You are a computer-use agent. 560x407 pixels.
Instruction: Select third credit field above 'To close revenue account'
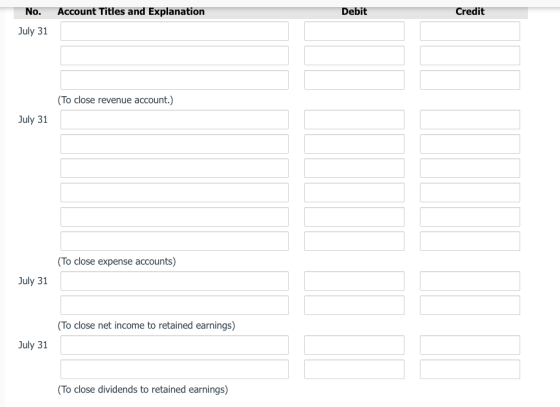point(470,80)
